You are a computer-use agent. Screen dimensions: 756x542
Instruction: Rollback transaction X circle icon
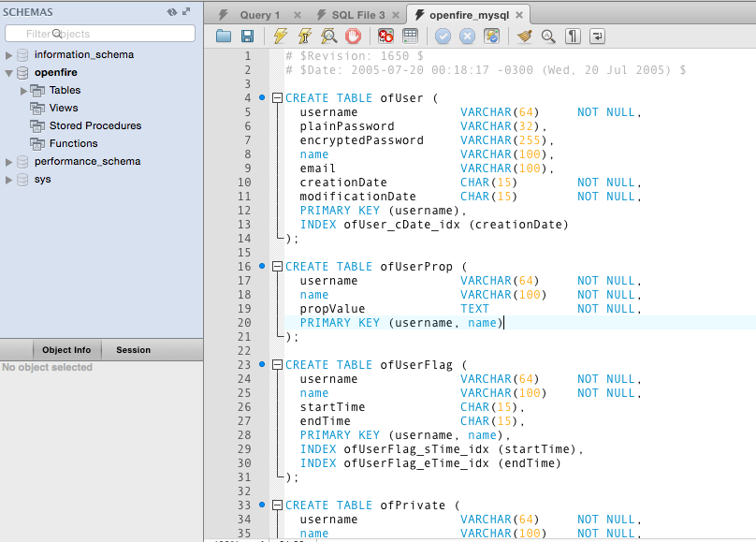point(467,37)
